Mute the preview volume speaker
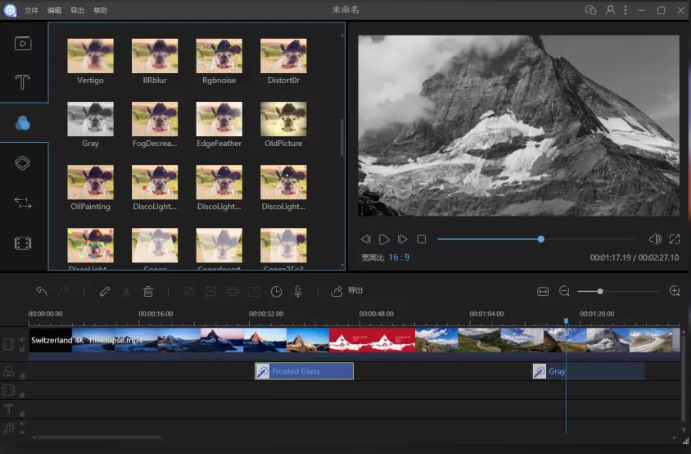The image size is (691, 454). [x=655, y=239]
